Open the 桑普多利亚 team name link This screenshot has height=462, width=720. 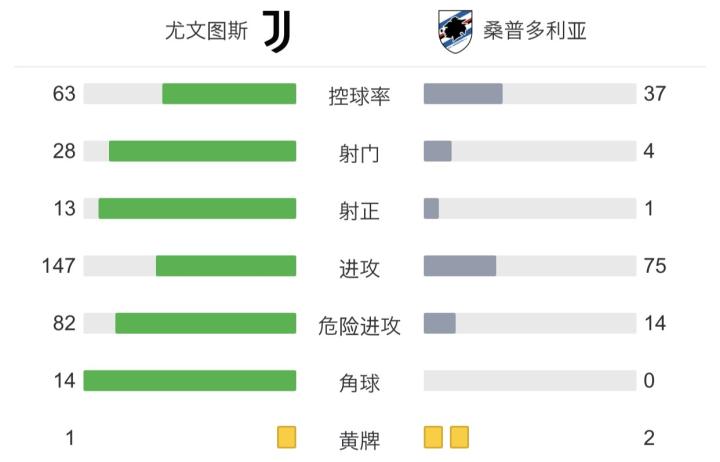[534, 31]
